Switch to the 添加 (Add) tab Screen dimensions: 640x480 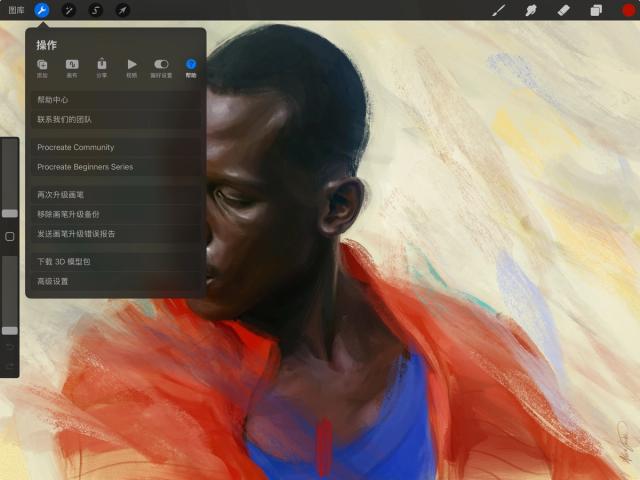pyautogui.click(x=42, y=68)
